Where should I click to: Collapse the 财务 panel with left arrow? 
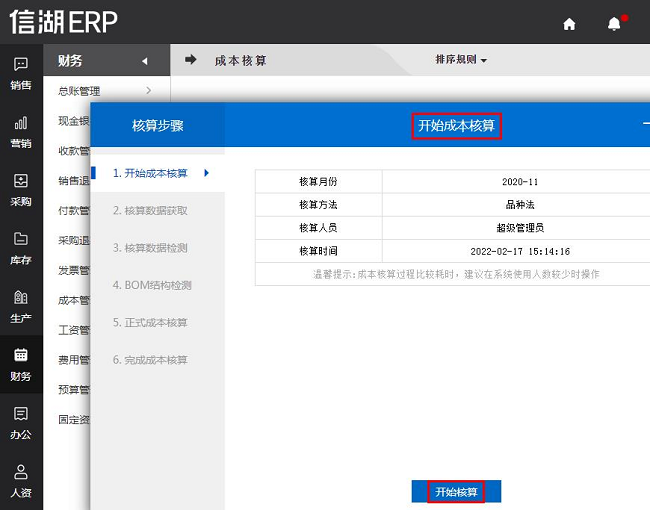click(145, 61)
